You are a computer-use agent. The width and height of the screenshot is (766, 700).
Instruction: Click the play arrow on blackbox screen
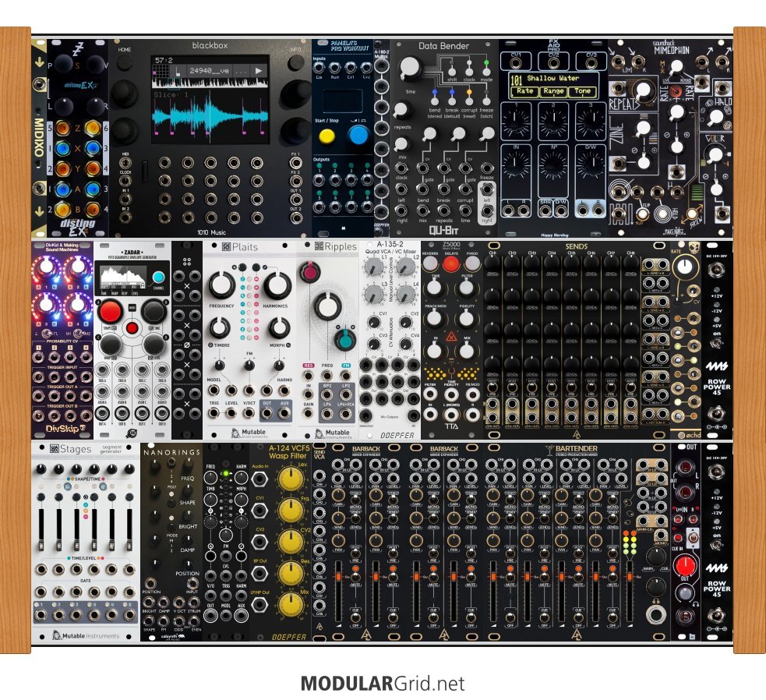point(258,70)
